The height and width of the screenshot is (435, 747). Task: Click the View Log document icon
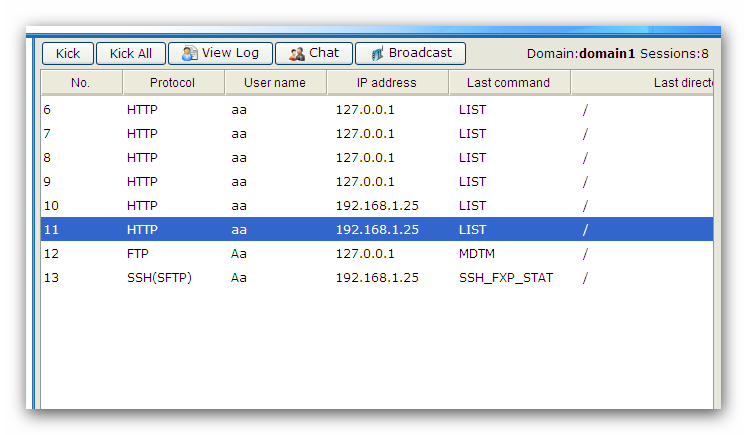tap(189, 53)
